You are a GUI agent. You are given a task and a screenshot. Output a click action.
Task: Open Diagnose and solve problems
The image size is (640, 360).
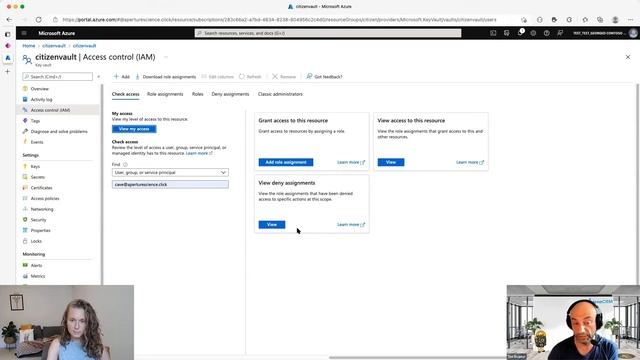(x=59, y=131)
